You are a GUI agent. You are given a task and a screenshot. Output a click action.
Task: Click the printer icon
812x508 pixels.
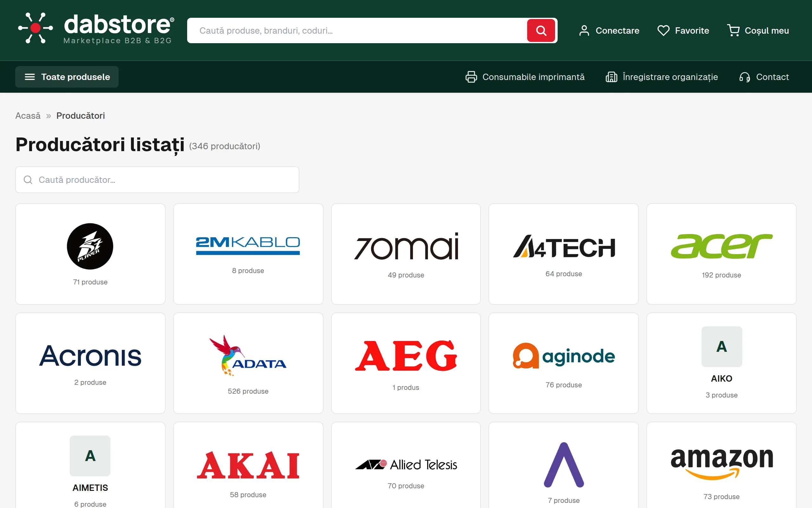[x=471, y=77]
